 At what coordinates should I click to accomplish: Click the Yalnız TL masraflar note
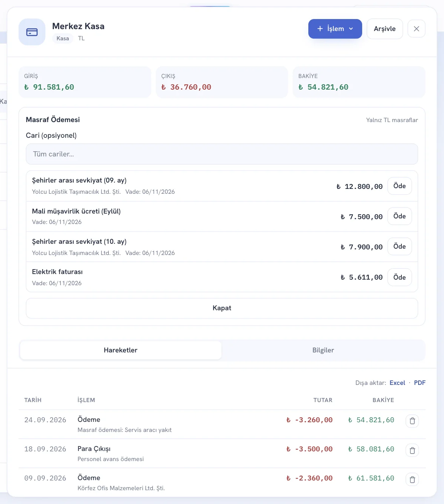[x=392, y=120]
